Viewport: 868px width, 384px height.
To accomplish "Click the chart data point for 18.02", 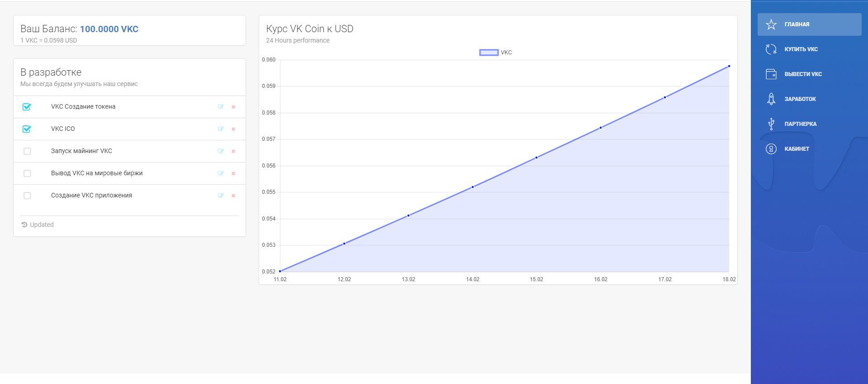I will [729, 66].
